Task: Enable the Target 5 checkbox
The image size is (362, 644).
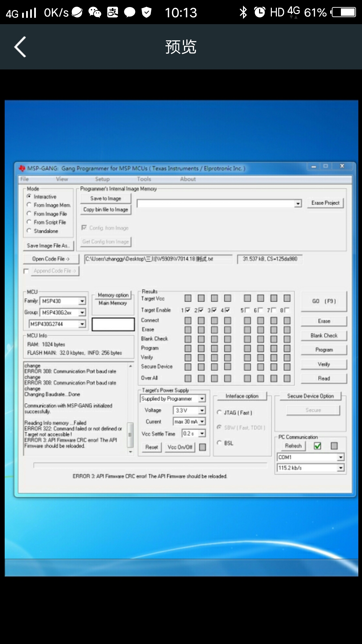Action: [x=247, y=310]
